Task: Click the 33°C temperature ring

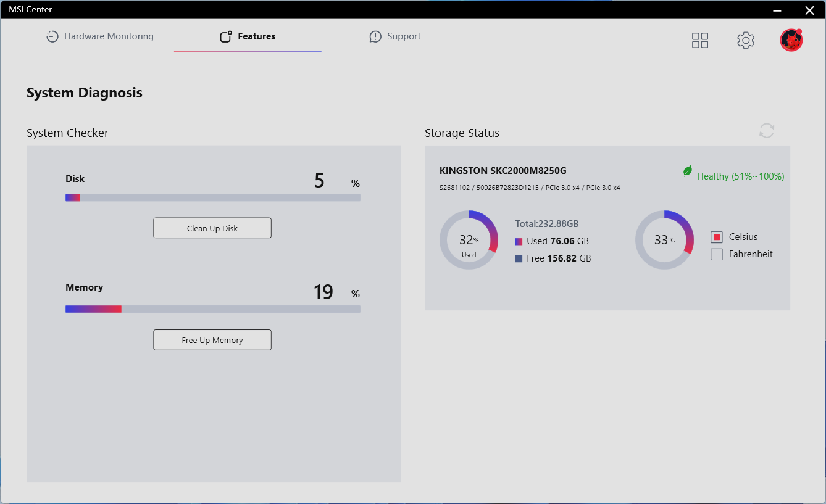Action: tap(664, 240)
